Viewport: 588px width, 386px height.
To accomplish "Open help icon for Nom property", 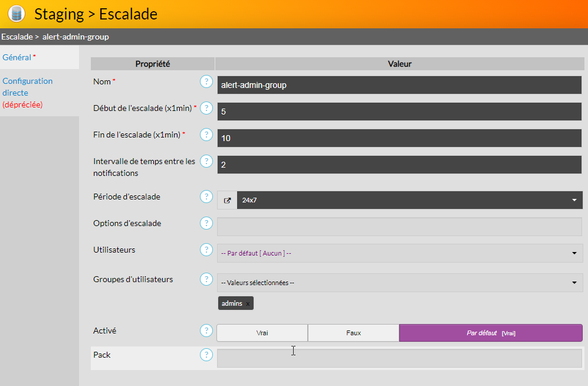I will (206, 81).
